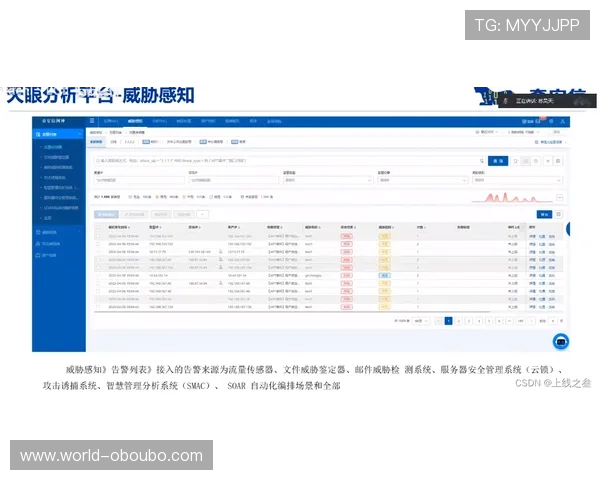The height and width of the screenshot is (480, 600).
Task: Select the 2.2.2.2 sub-tab
Action: click(x=129, y=142)
